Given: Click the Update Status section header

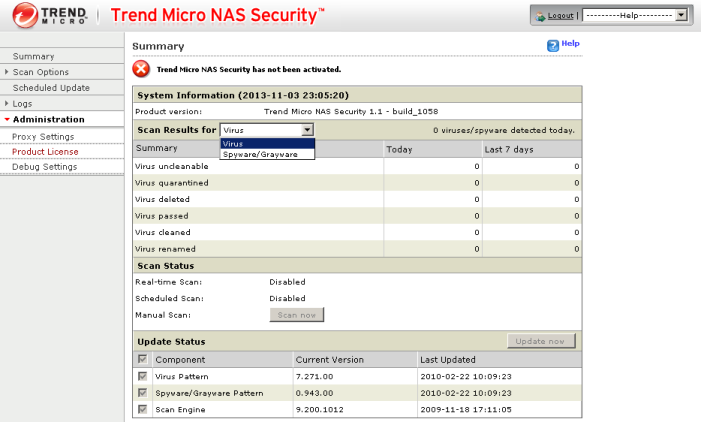Looking at the screenshot, I should tap(171, 342).
